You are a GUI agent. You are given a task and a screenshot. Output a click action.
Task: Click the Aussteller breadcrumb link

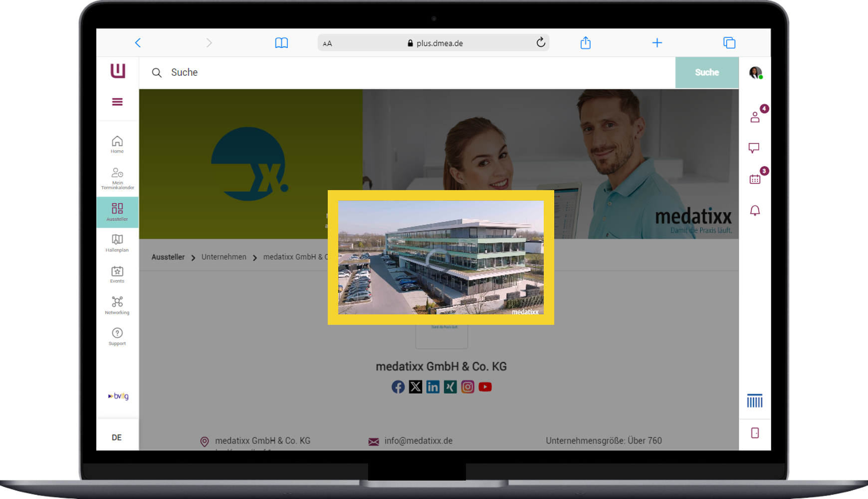point(168,257)
